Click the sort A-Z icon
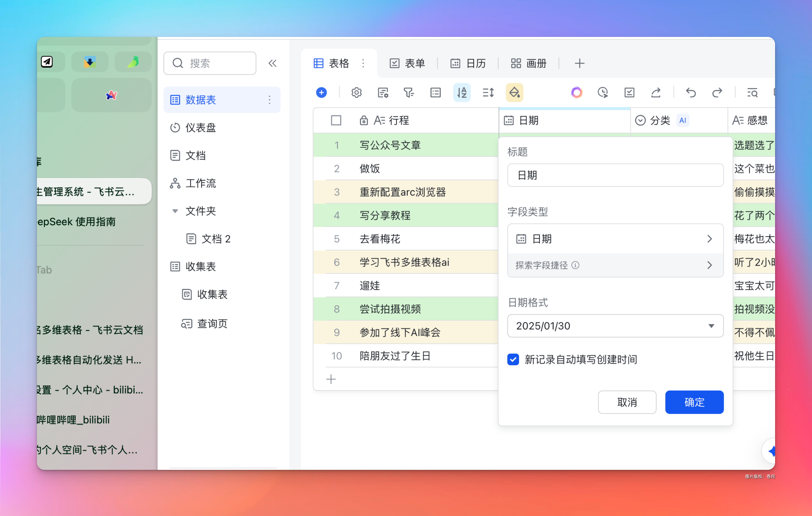Image resolution: width=812 pixels, height=516 pixels. pos(462,92)
